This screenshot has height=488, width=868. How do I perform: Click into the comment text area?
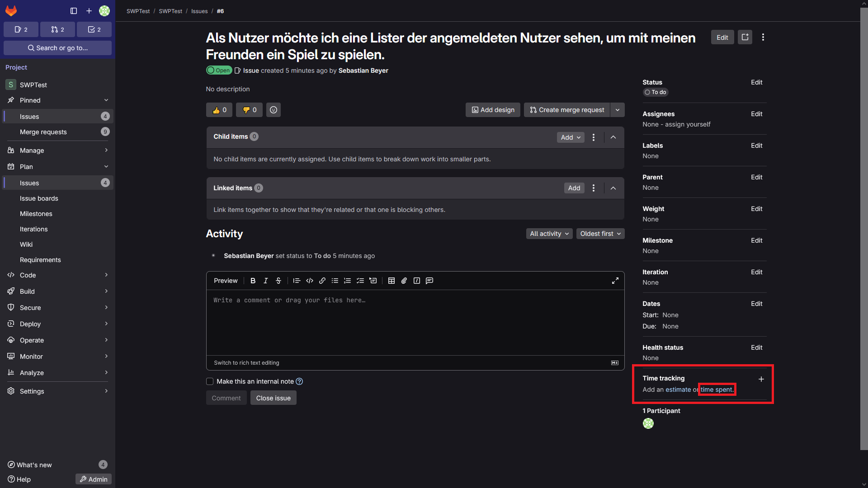tap(415, 322)
